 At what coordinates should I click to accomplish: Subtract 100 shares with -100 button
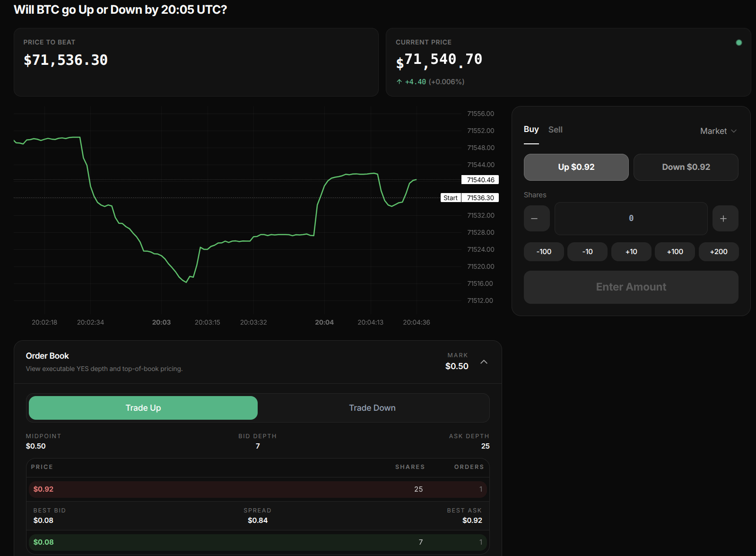(544, 252)
